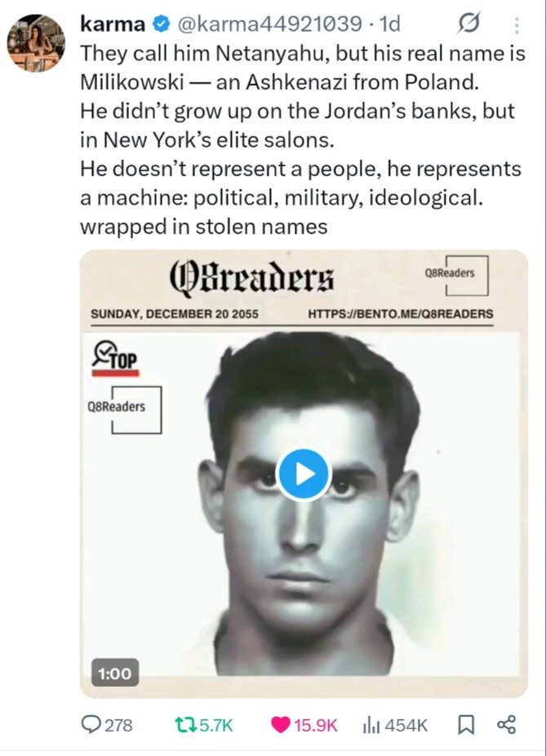The height and width of the screenshot is (756, 546).
Task: Click the blue verified badge
Action: [x=162, y=24]
